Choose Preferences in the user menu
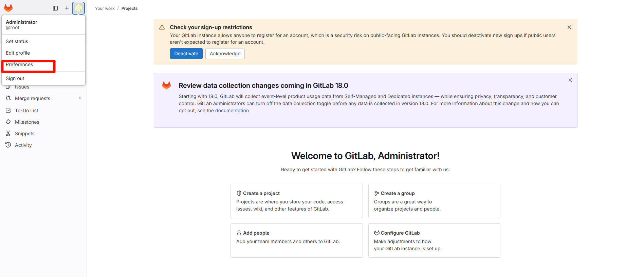The image size is (644, 277). (43, 64)
